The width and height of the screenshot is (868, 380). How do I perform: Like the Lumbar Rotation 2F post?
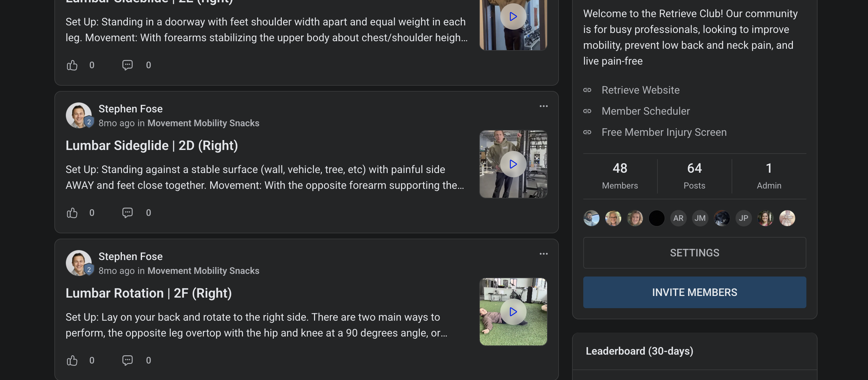click(72, 361)
